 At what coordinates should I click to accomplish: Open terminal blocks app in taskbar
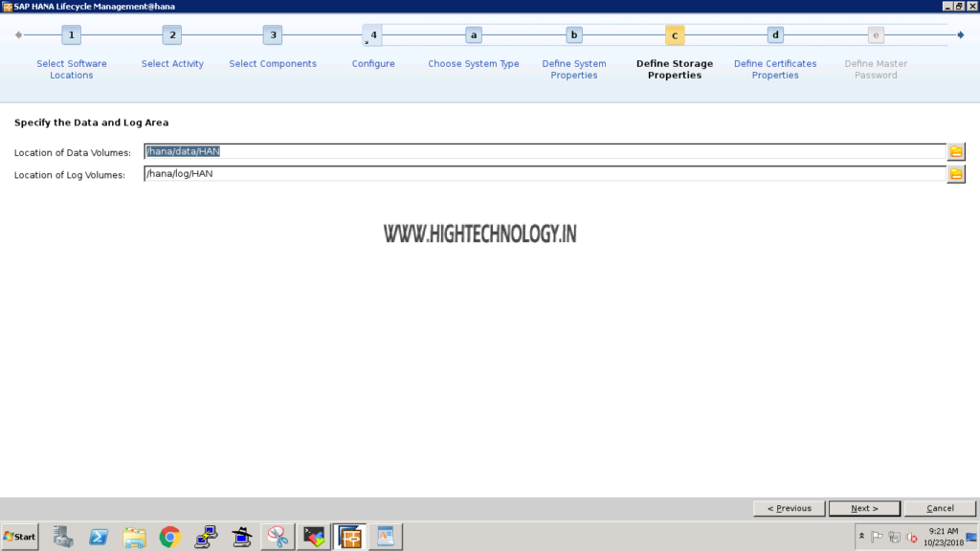click(x=314, y=537)
